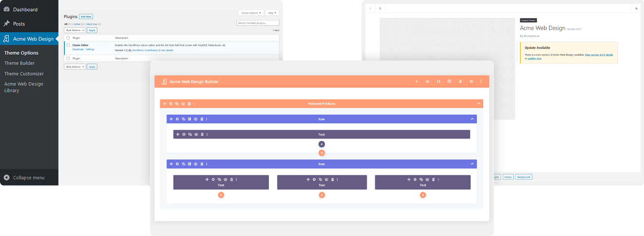Image resolution: width=644 pixels, height=236 pixels.
Task: Collapse the first Row chevron
Action: pos(472,119)
